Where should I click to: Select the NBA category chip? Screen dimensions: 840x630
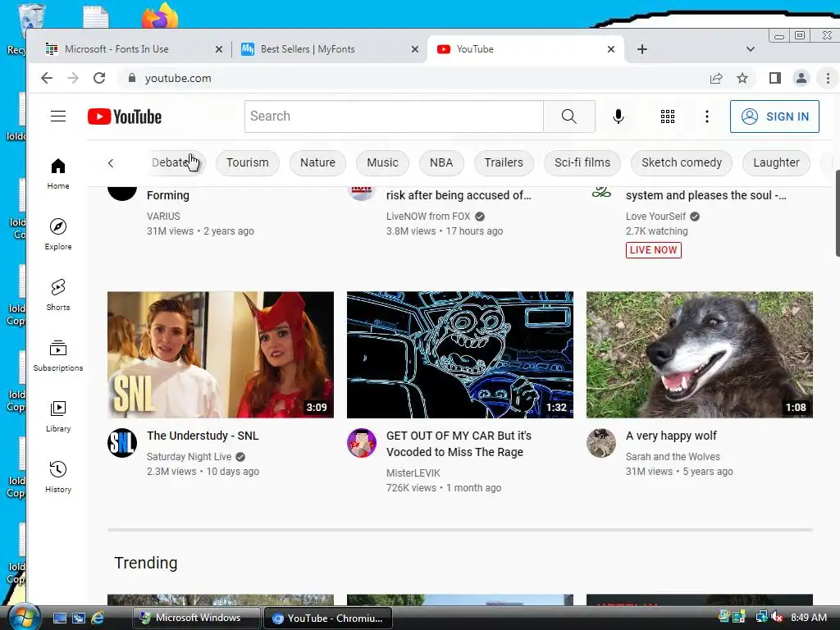[x=441, y=163]
